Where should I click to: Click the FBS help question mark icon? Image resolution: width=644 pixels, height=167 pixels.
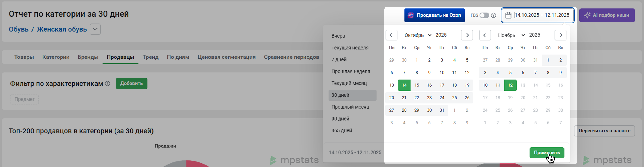point(493,15)
